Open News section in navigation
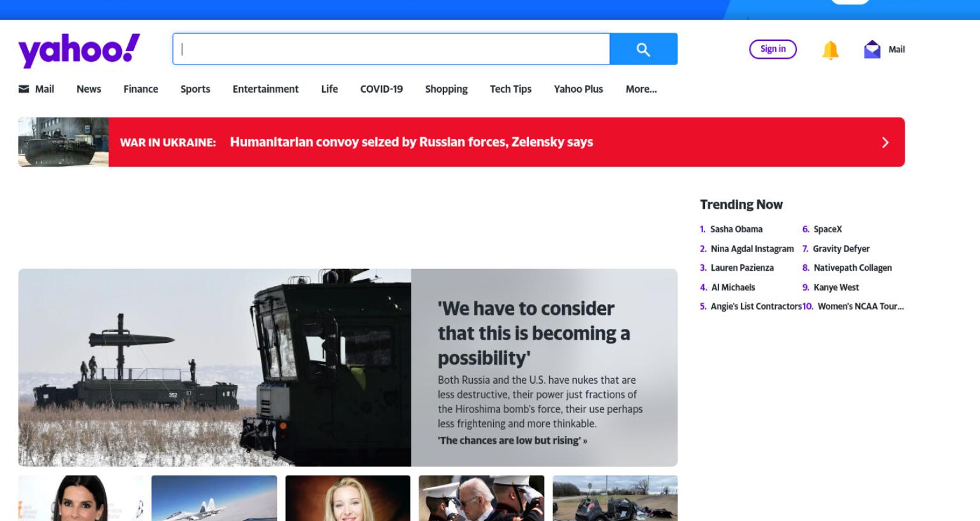Image resolution: width=980 pixels, height=521 pixels. click(89, 89)
